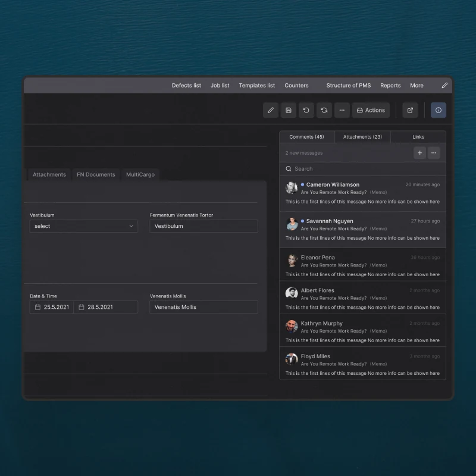
Task: Click Albert Flores's avatar
Action: [x=292, y=293]
